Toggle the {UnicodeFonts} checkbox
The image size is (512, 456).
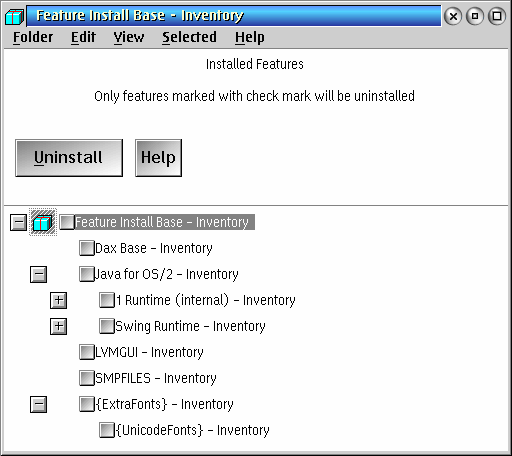click(107, 430)
